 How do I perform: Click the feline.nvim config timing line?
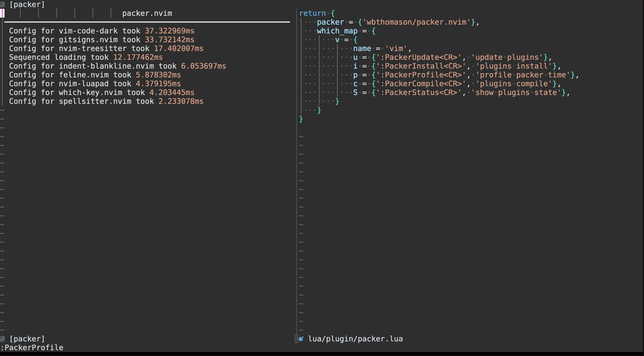[x=95, y=75]
